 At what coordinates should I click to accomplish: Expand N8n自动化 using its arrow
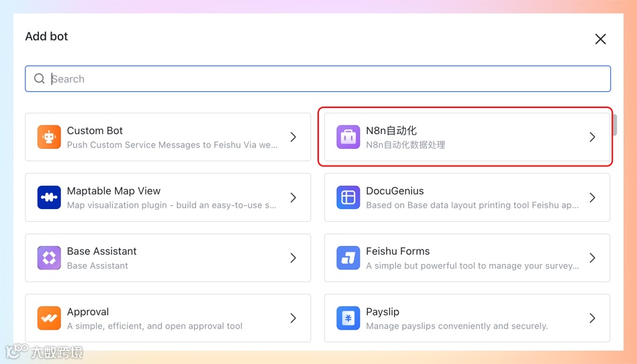coord(592,137)
